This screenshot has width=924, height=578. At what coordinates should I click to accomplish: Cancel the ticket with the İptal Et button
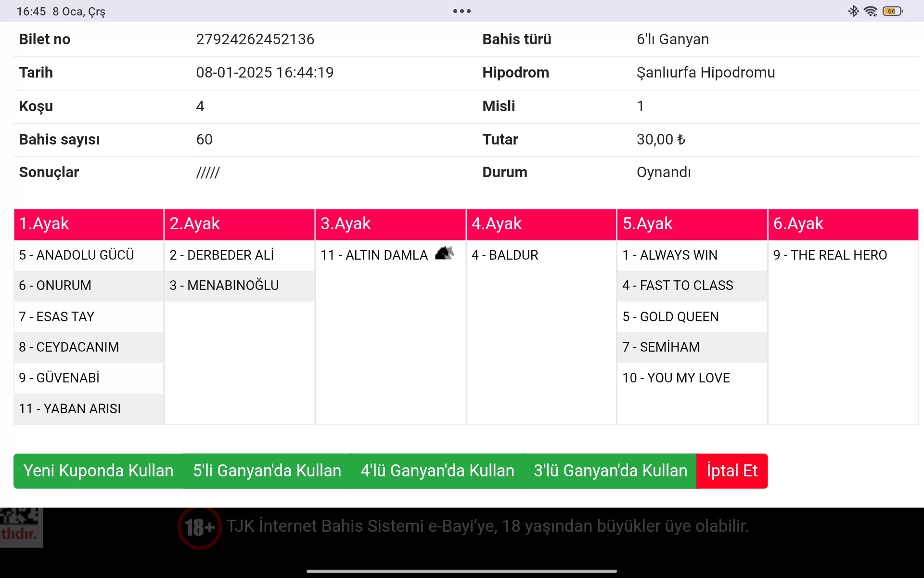pyautogui.click(x=731, y=471)
